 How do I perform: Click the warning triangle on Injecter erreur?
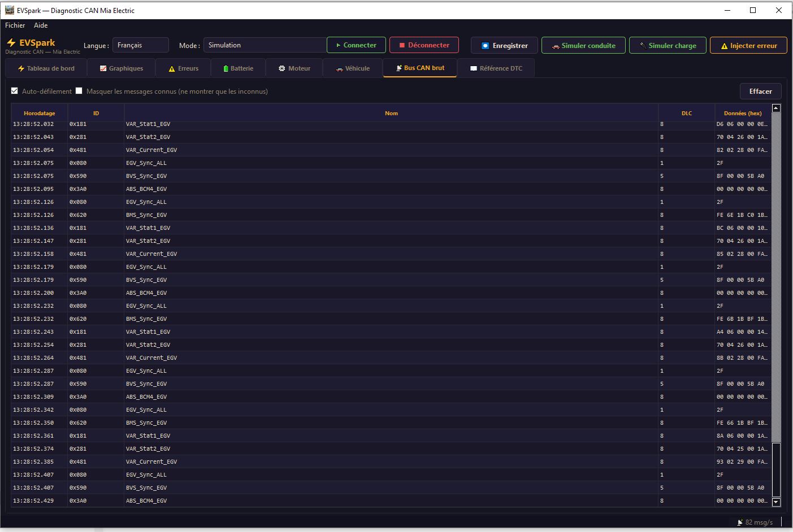pyautogui.click(x=724, y=46)
